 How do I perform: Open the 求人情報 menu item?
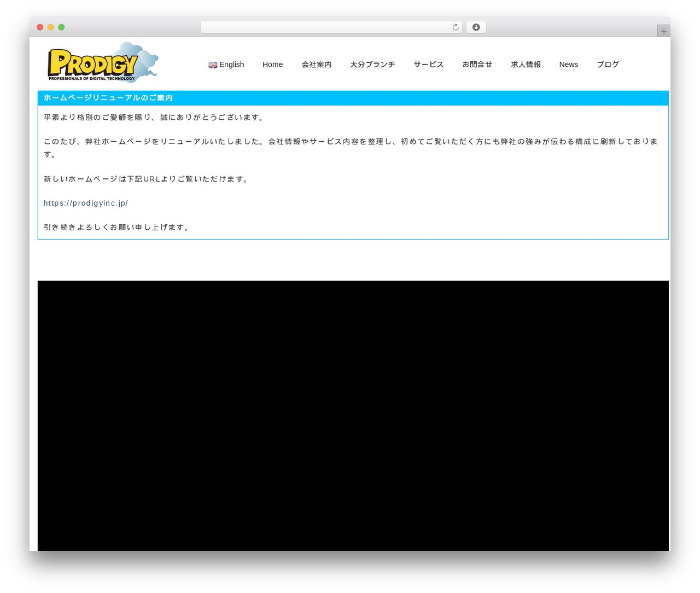(x=526, y=65)
